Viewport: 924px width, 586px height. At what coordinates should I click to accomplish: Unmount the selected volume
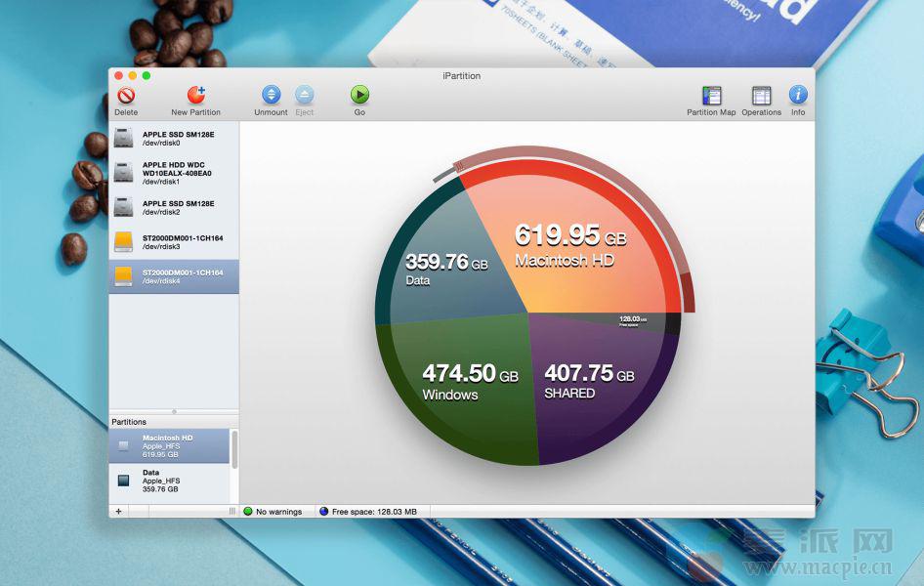click(271, 96)
